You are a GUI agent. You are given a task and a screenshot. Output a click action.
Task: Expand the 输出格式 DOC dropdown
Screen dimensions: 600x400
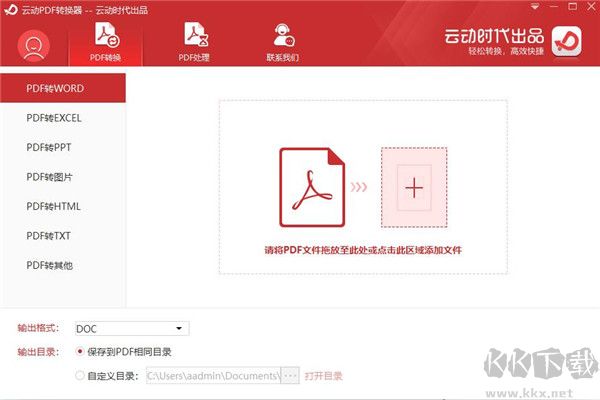pos(132,328)
